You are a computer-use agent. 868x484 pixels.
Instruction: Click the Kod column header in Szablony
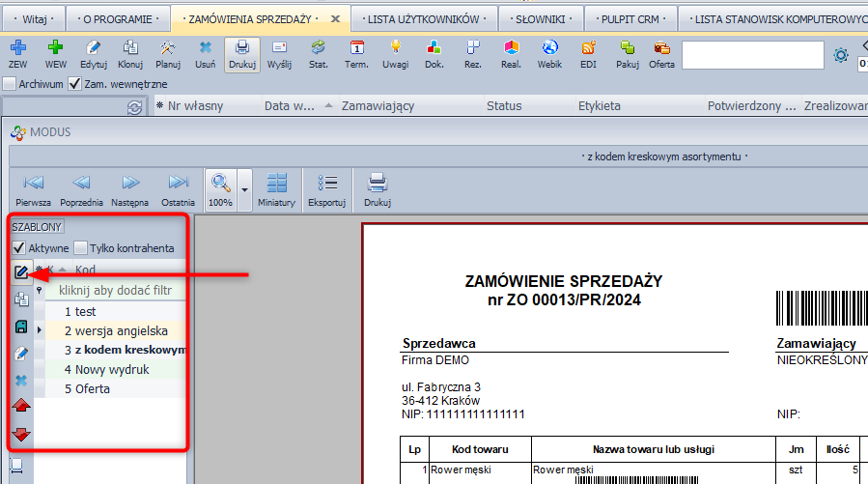coord(128,270)
